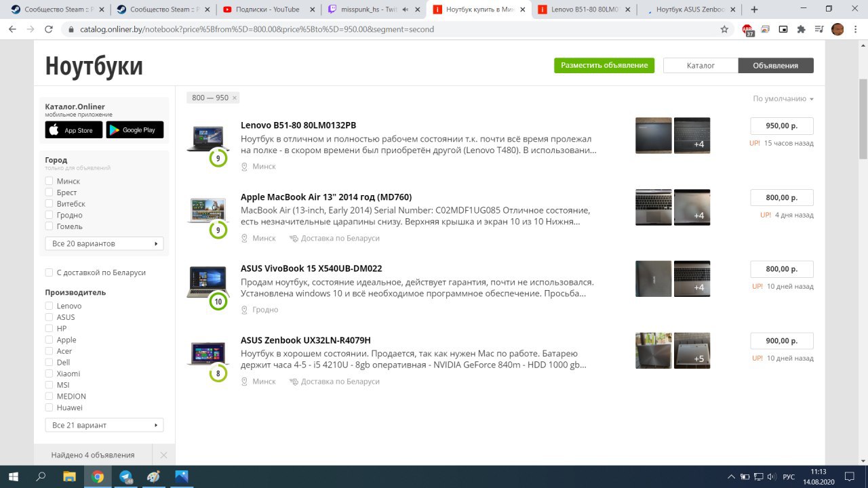The image size is (868, 488).
Task: Click rating badge 10 on ASUS VivoBook
Action: click(x=218, y=302)
